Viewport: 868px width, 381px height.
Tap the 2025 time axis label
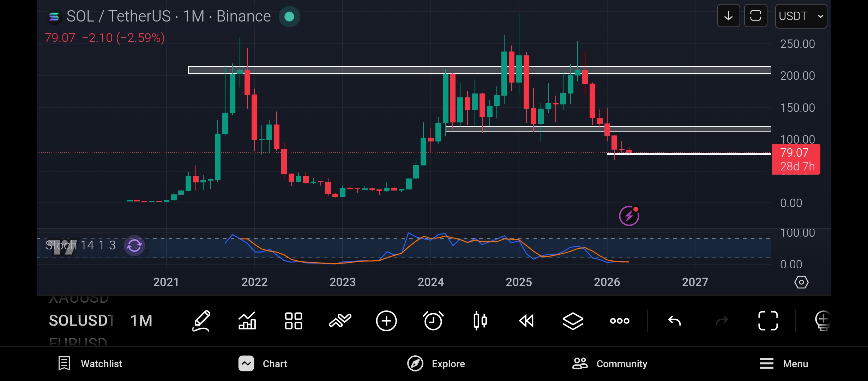(x=519, y=282)
